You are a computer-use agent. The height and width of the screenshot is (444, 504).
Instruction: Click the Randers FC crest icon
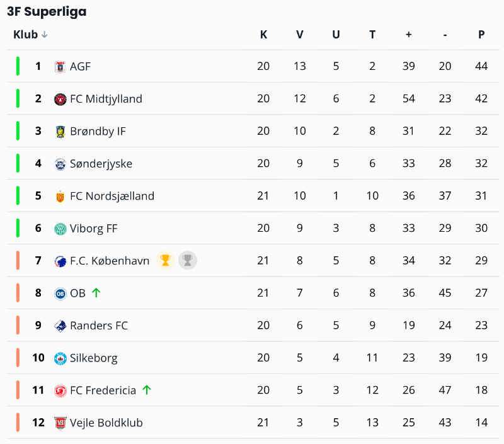coord(60,326)
